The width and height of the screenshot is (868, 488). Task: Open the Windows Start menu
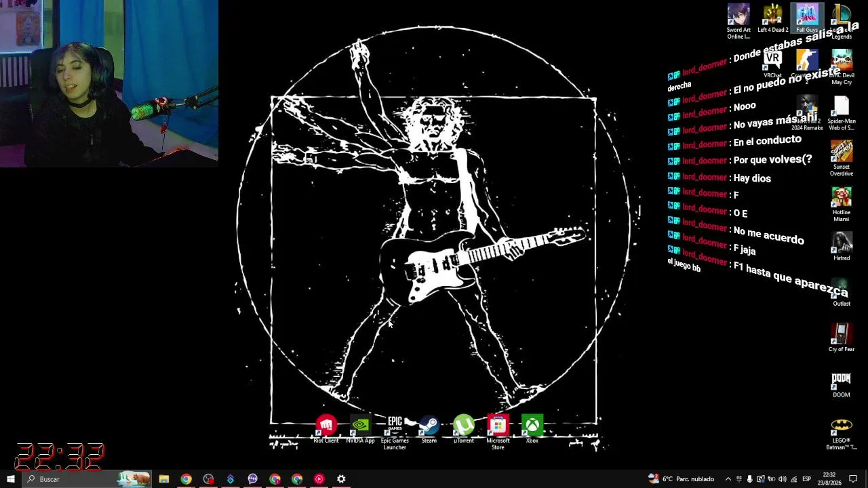11,479
